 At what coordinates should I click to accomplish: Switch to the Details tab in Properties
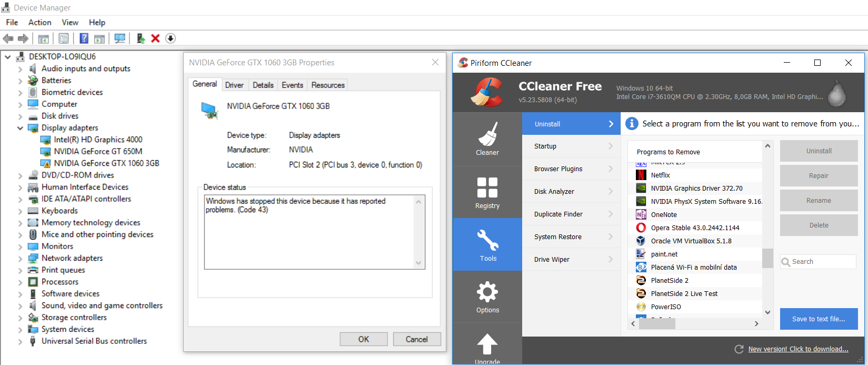click(x=263, y=85)
